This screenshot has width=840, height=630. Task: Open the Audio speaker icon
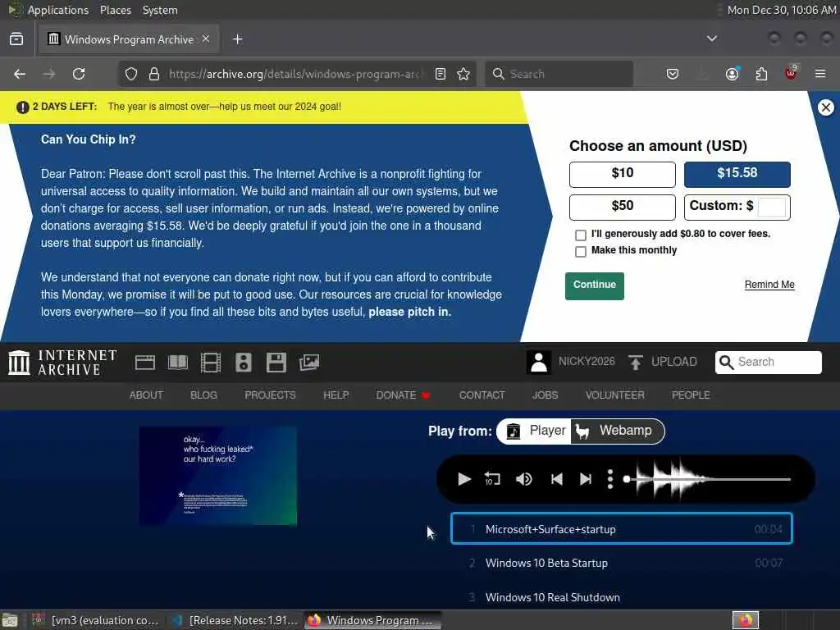[243, 363]
